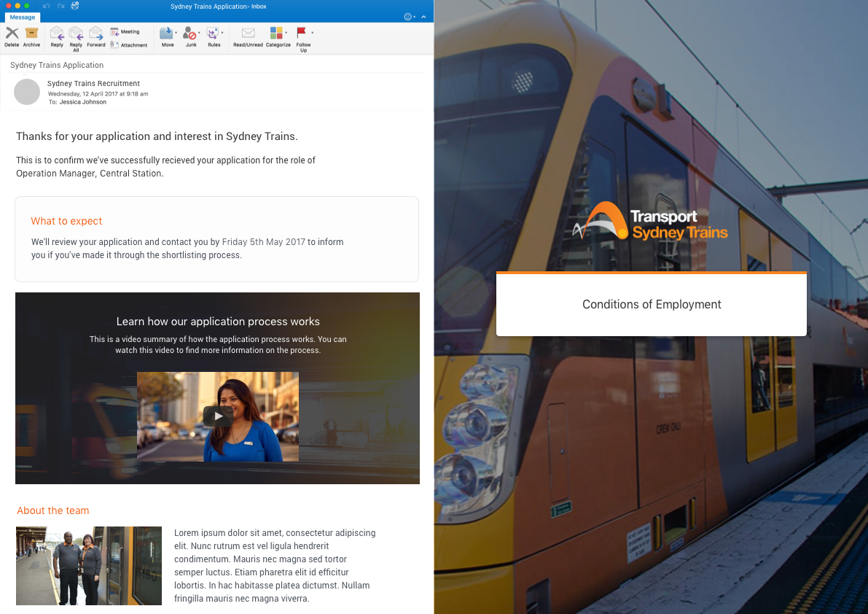The height and width of the screenshot is (614, 868).
Task: Click the subject line Sydney Trains Application
Action: point(57,65)
